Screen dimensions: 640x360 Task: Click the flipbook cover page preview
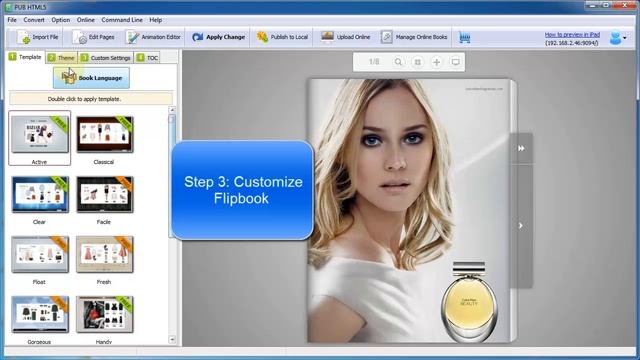409,210
